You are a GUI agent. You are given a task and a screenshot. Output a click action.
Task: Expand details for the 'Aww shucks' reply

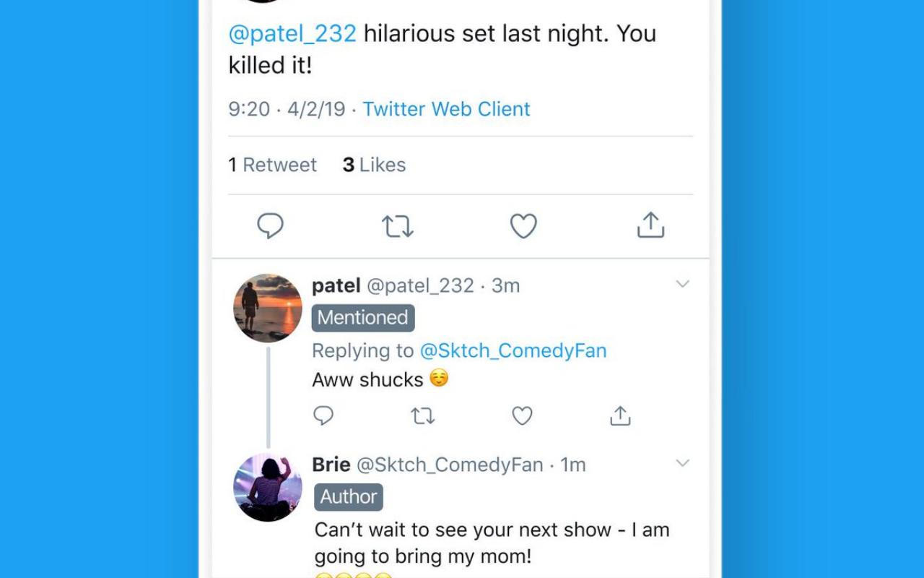click(x=683, y=284)
